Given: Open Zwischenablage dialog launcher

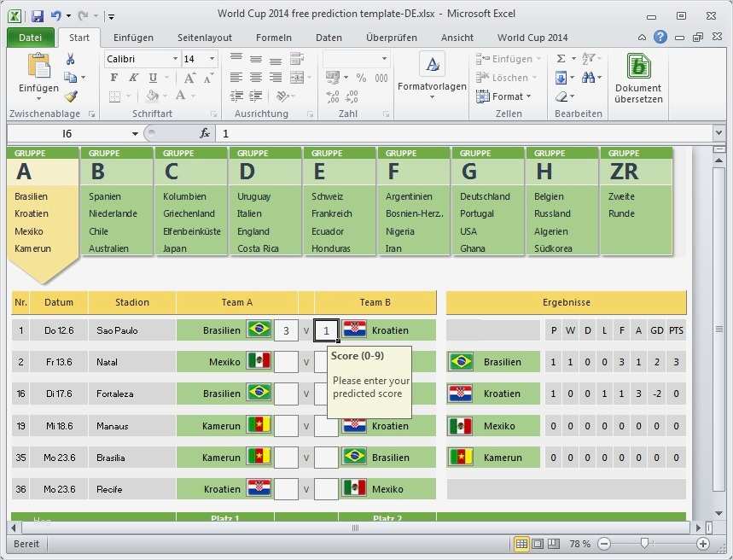Looking at the screenshot, I should click(91, 114).
